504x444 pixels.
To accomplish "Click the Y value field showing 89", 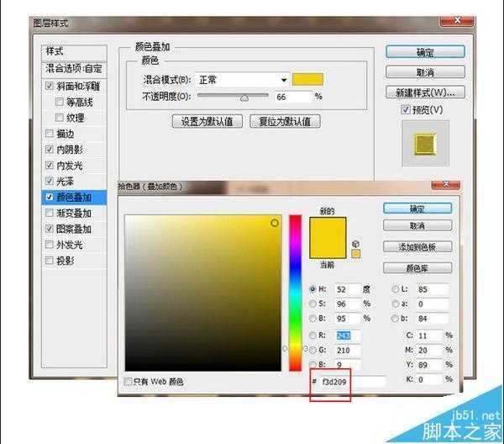I will pyautogui.click(x=430, y=365).
